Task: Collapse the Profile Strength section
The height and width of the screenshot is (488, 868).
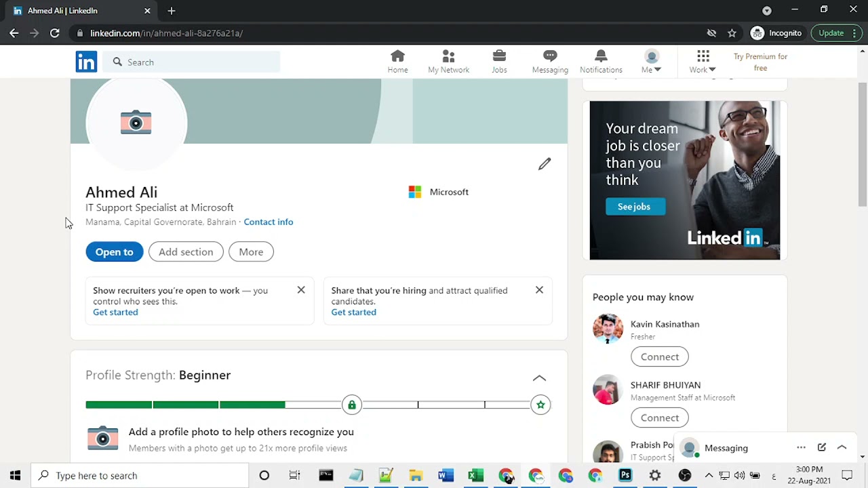Action: click(539, 378)
